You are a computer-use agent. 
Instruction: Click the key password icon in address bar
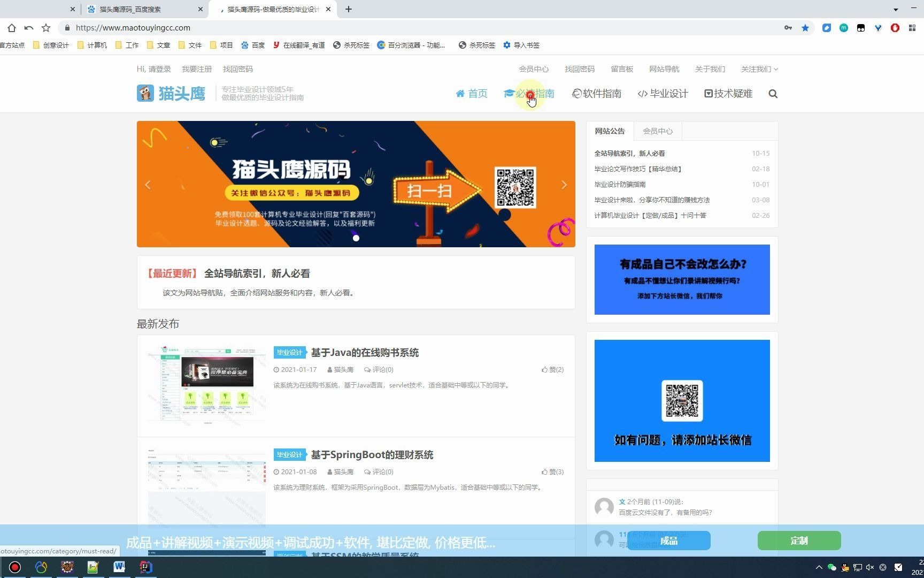(788, 28)
